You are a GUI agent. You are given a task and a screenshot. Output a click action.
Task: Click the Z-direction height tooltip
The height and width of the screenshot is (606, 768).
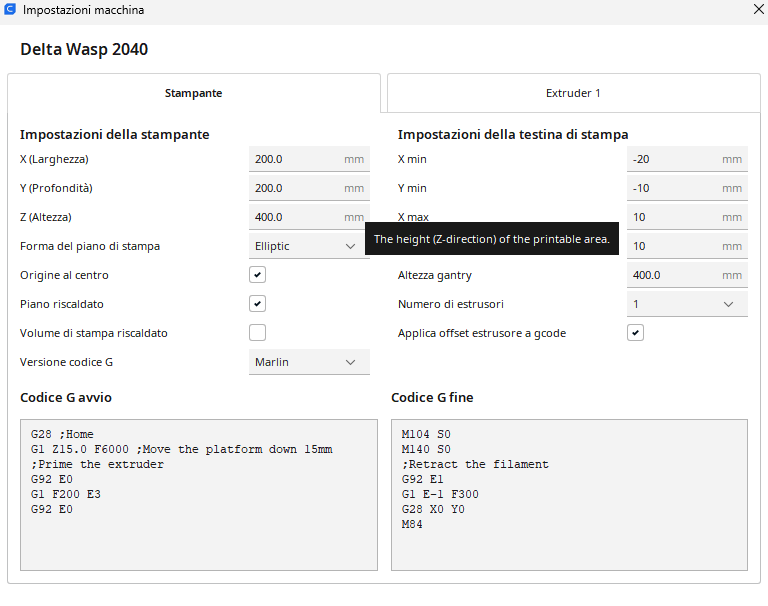tap(492, 239)
